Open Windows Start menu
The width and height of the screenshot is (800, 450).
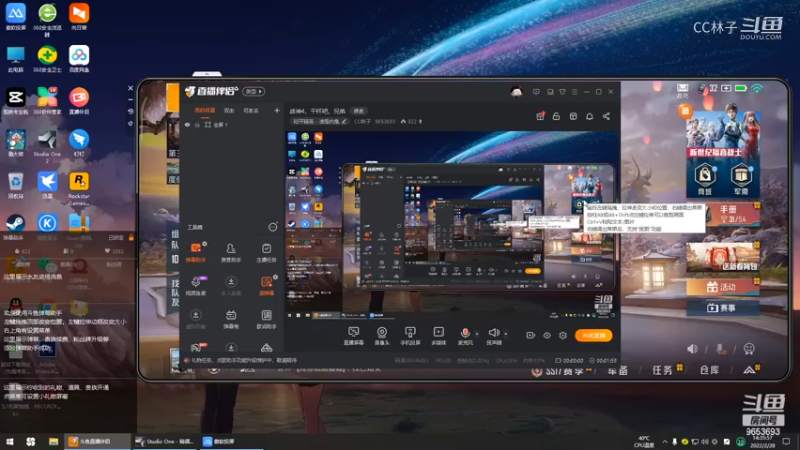coord(10,441)
